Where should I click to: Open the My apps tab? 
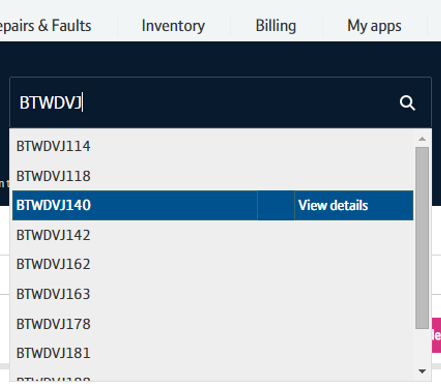(374, 26)
